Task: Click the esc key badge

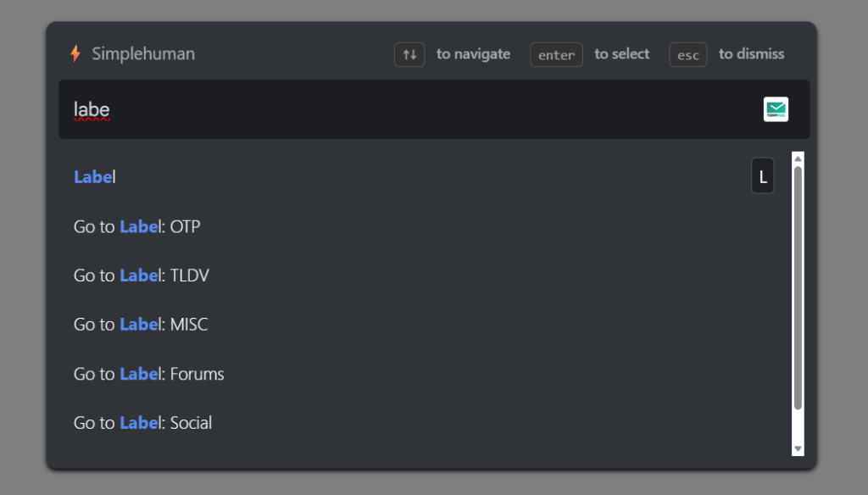Action: click(x=687, y=55)
